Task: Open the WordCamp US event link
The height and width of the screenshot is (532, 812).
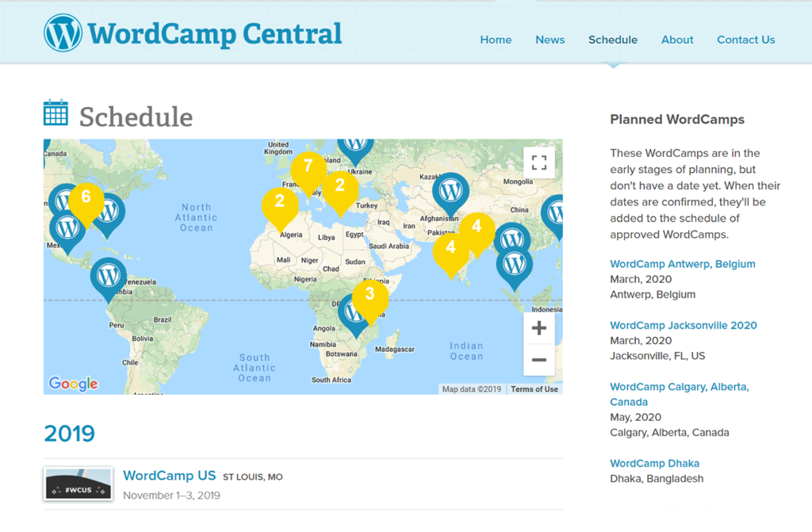Action: pyautogui.click(x=169, y=476)
